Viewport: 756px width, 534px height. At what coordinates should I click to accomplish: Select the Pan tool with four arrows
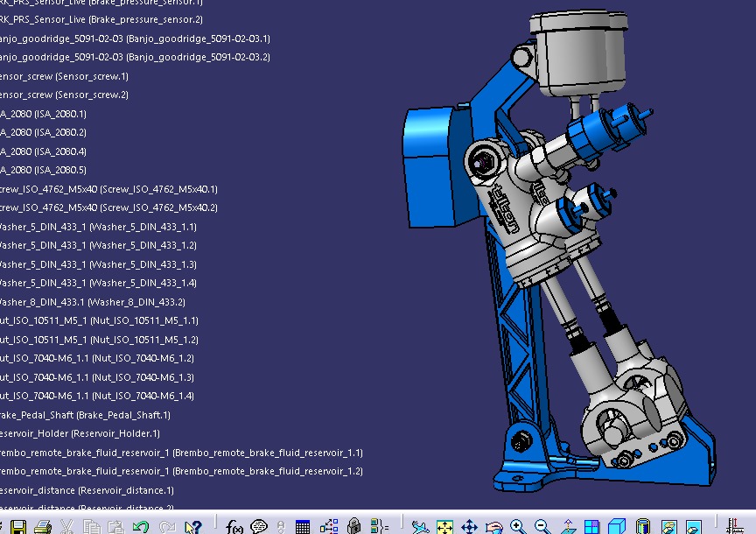tap(469, 527)
